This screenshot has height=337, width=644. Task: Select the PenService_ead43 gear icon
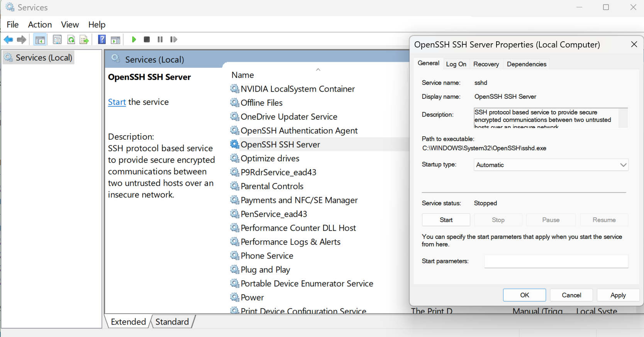(235, 214)
